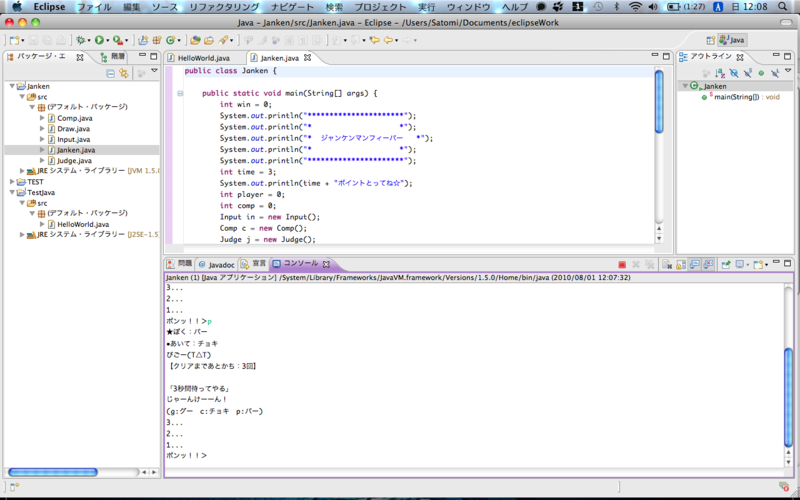Open the Debug button dropdown arrow

89,41
